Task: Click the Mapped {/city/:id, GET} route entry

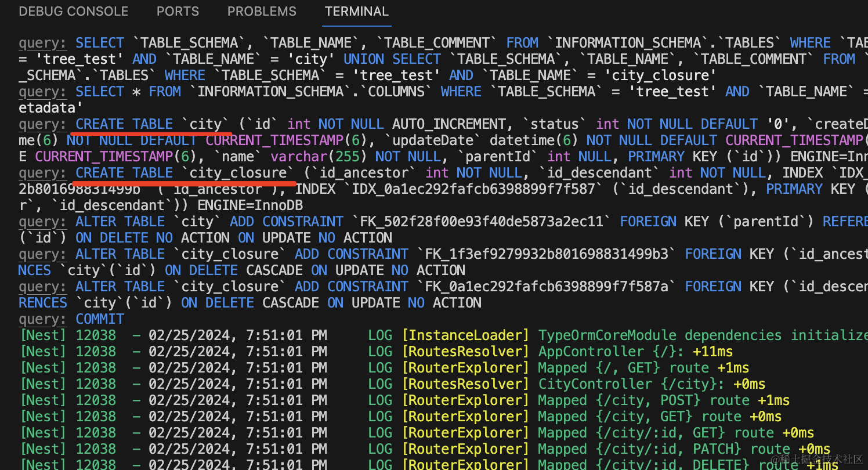Action: coord(627,433)
